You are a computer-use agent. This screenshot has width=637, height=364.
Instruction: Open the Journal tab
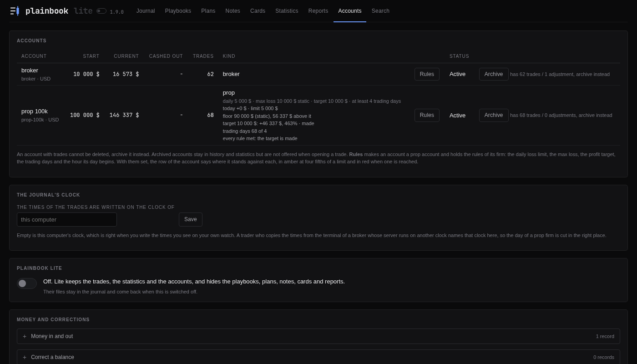(146, 11)
